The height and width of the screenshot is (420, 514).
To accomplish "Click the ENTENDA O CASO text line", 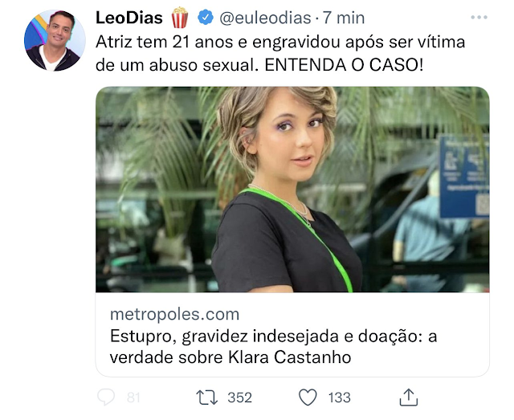I will (344, 65).
